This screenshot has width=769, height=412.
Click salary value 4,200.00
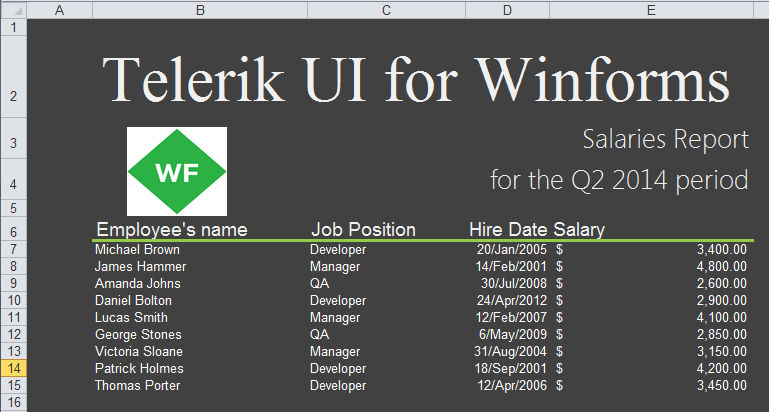(x=722, y=368)
